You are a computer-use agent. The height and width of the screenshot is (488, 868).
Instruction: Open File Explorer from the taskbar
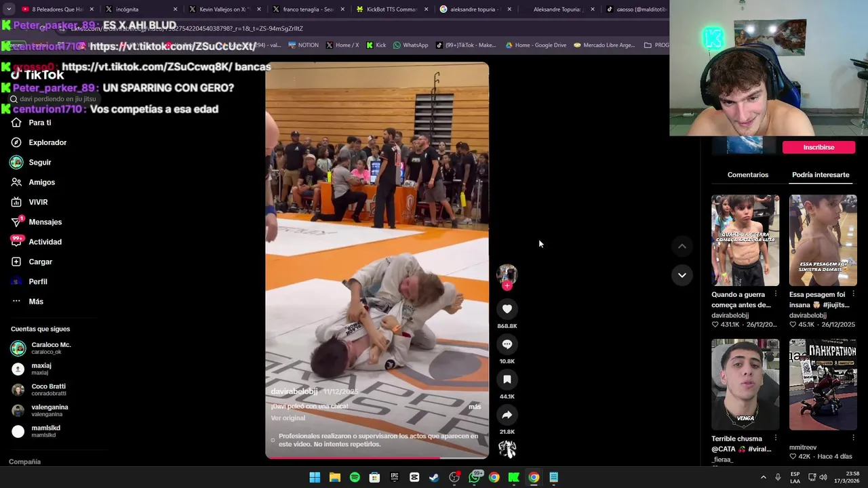pyautogui.click(x=335, y=477)
